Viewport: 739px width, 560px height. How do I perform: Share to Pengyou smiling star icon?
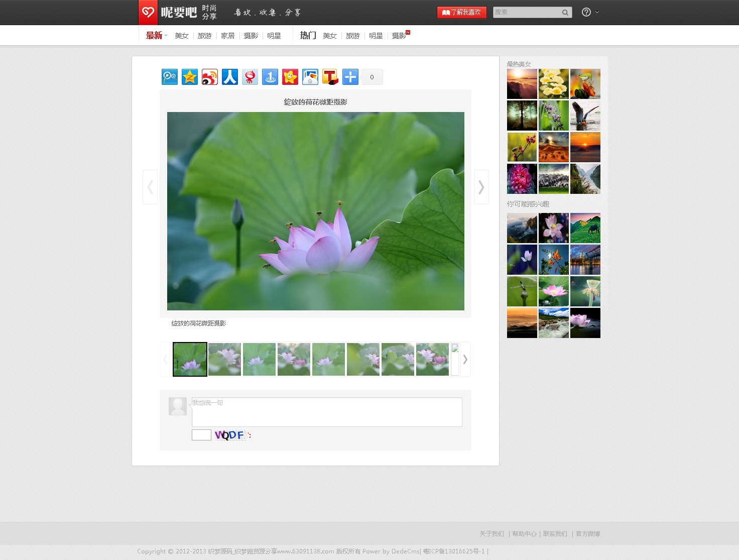pyautogui.click(x=290, y=77)
